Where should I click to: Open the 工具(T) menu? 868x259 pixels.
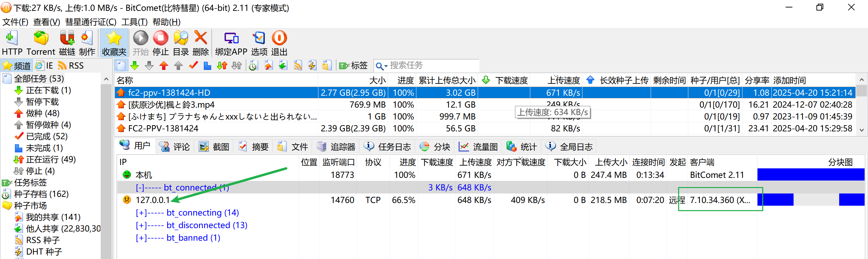tap(134, 22)
